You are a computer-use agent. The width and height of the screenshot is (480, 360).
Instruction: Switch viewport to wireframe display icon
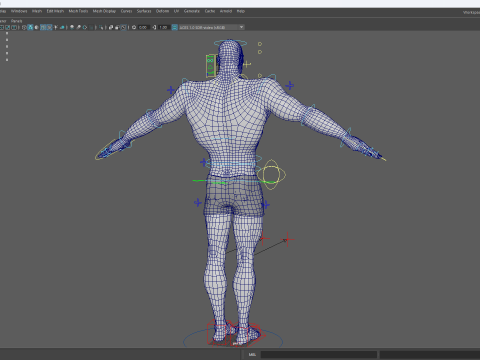point(24,27)
